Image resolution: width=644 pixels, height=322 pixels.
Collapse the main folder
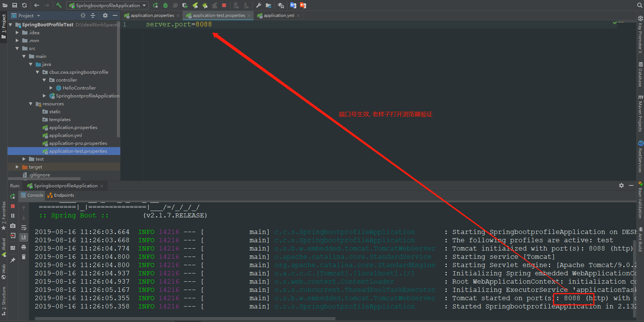coord(24,56)
